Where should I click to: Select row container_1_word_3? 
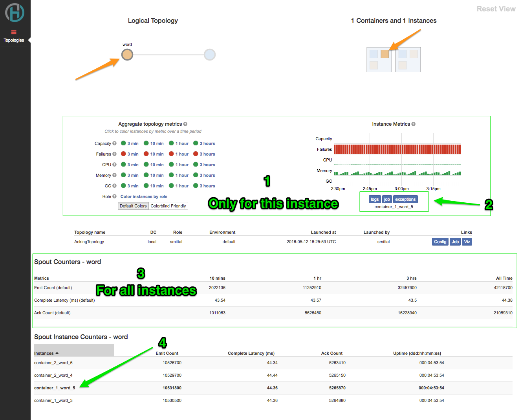[x=273, y=400]
